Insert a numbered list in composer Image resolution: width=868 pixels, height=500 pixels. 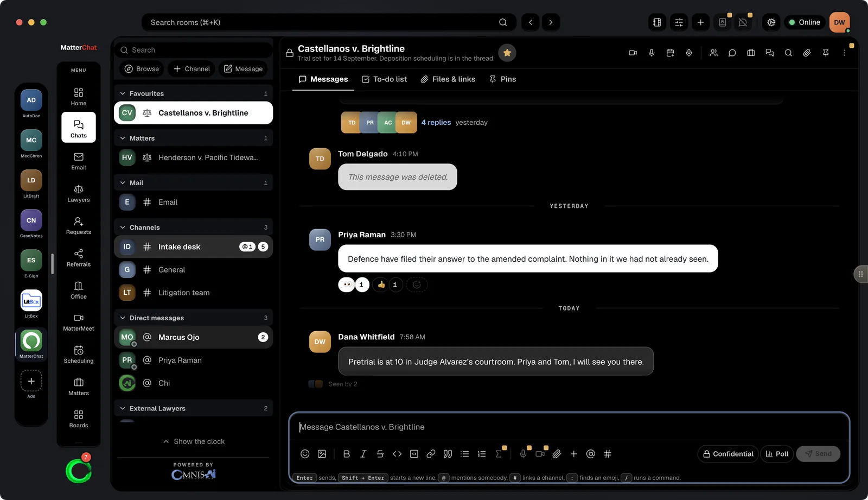click(481, 454)
